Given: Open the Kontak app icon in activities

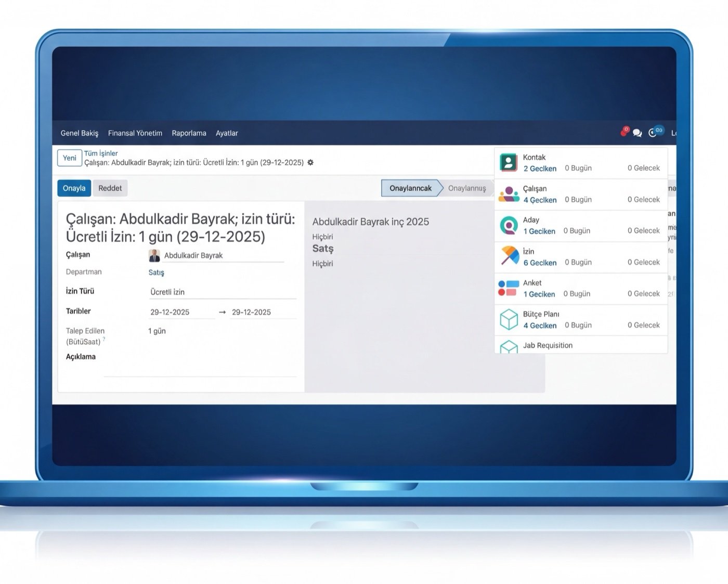Looking at the screenshot, I should point(509,163).
